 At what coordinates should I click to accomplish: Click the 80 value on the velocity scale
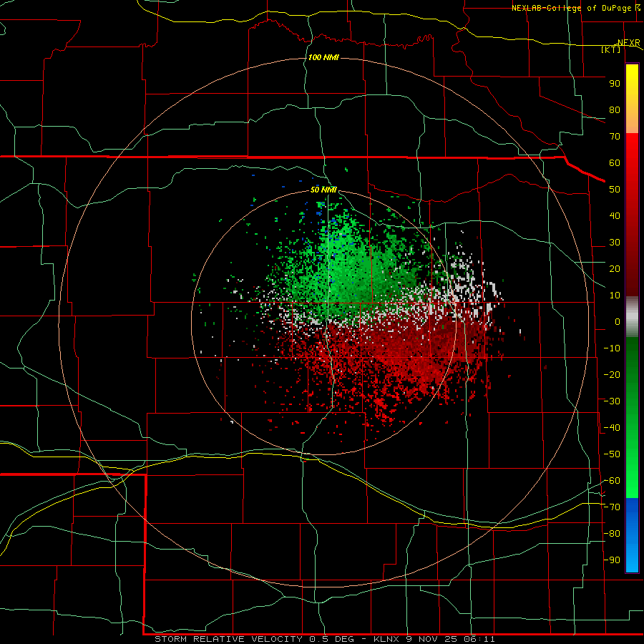[615, 110]
